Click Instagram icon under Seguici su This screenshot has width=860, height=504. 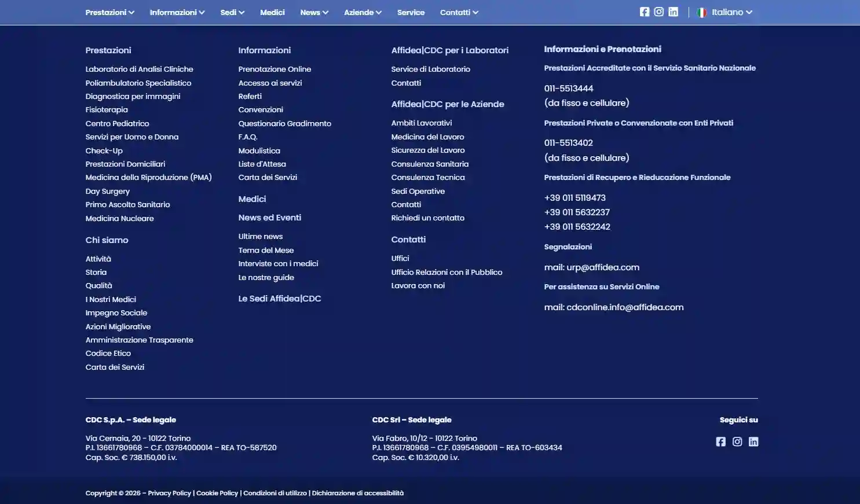(737, 442)
